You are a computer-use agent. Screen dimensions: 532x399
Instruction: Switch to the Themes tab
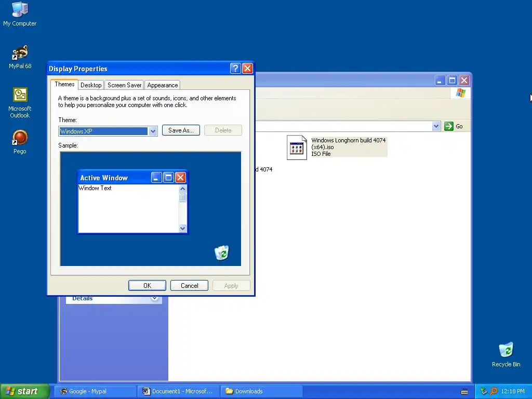point(64,84)
